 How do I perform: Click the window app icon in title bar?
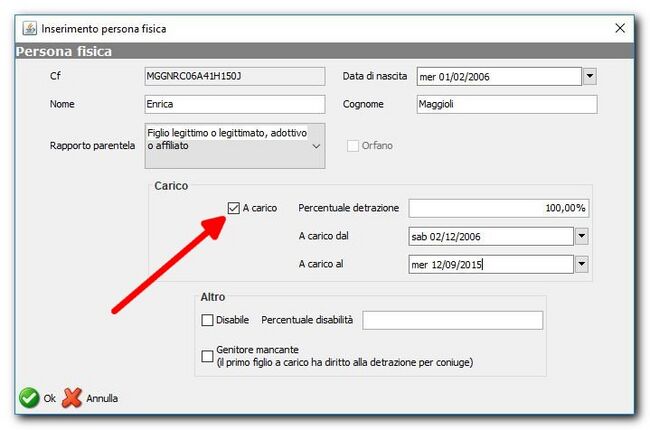click(x=28, y=29)
